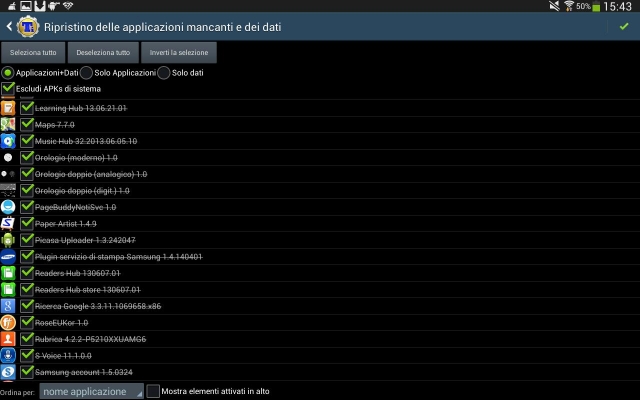Viewport: 640px width, 400px height.
Task: Tap the Orologio doppio (analogico) icon
Action: point(8,174)
